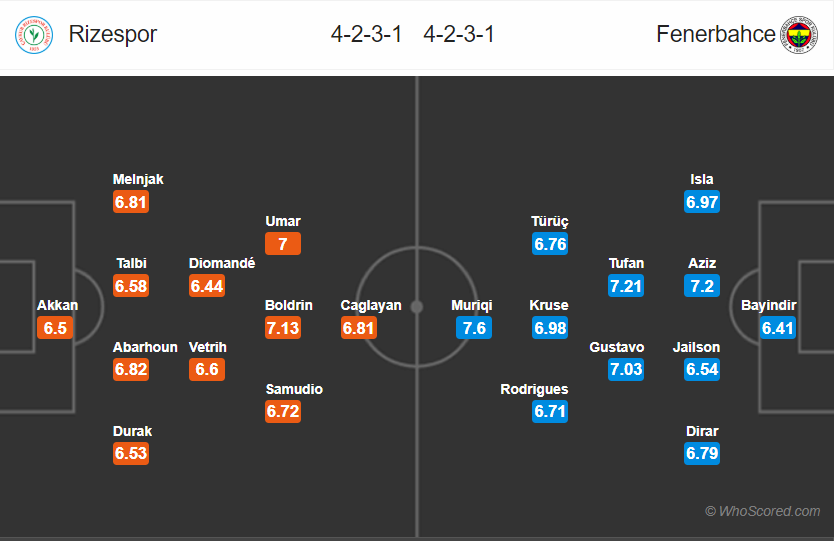Click the Fenerbahce club crest logo
The height and width of the screenshot is (541, 835).
(799, 35)
